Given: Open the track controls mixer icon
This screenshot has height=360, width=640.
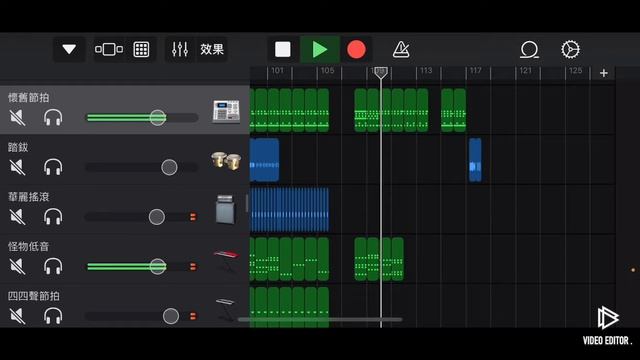Looking at the screenshot, I should coord(180,49).
